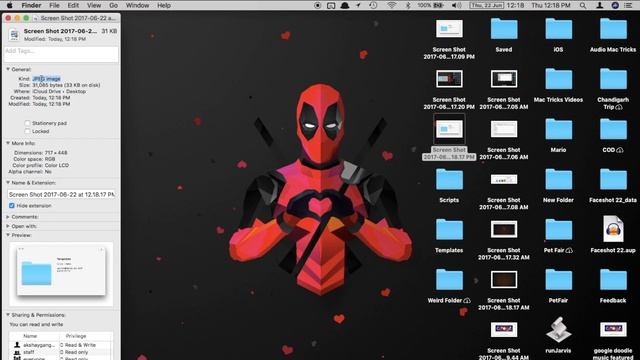Open the Edit menu
The width and height of the screenshot is (640, 360).
pos(73,5)
